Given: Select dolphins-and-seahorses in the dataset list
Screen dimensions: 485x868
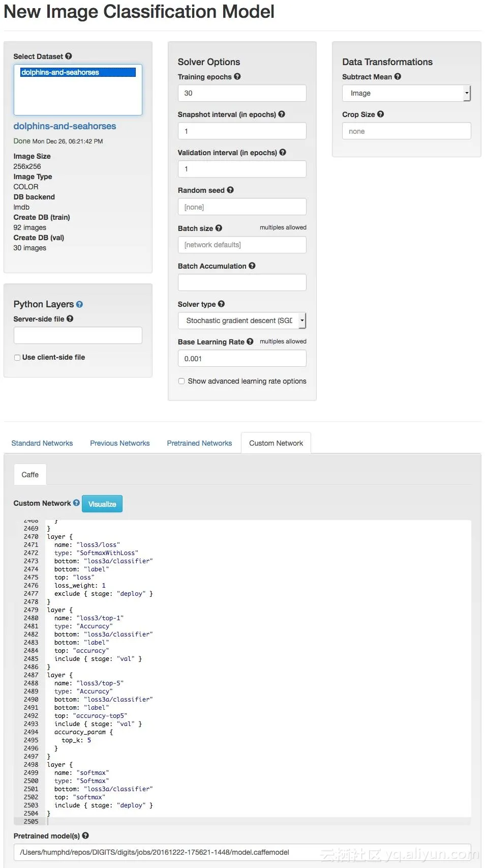Looking at the screenshot, I should click(78, 72).
